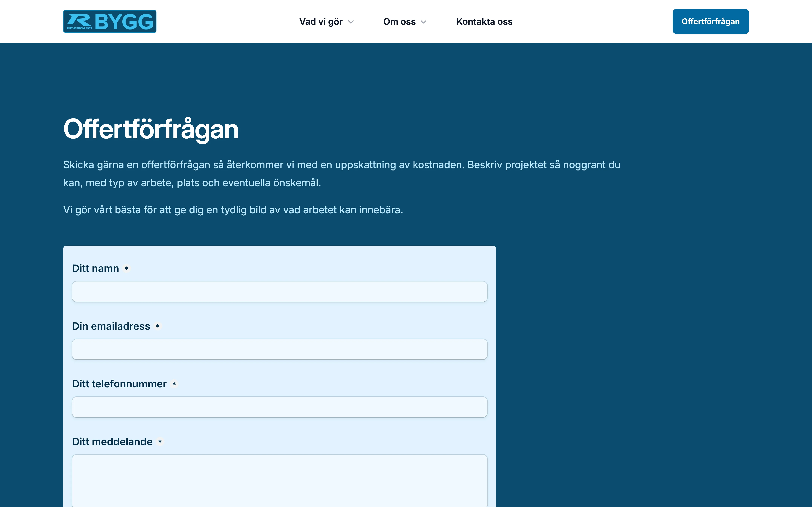Click the "Din emailadress" label text
Viewport: 812px width, 507px height.
click(111, 326)
